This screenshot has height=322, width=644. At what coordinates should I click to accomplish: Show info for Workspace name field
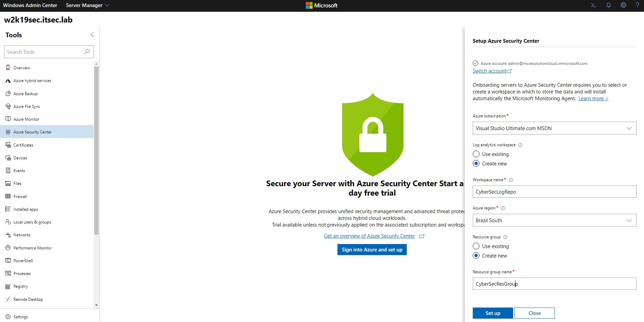tap(511, 180)
